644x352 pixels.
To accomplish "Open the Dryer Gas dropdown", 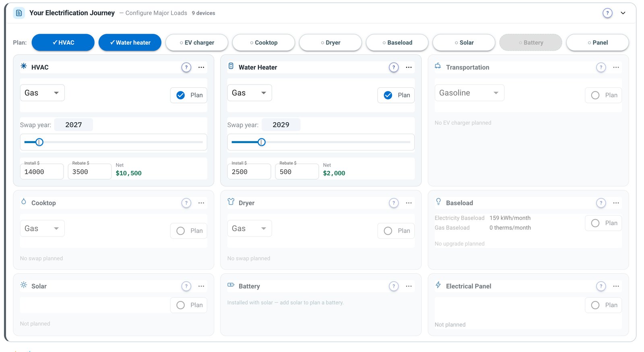I will point(250,228).
